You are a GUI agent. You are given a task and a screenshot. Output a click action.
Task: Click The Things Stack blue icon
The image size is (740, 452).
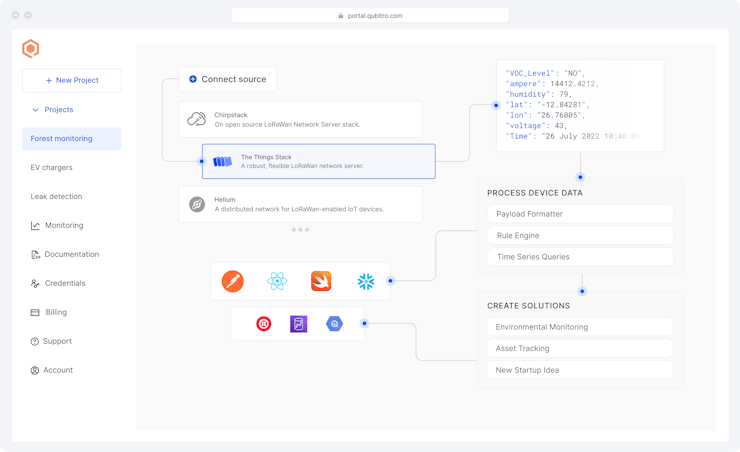[x=222, y=162]
